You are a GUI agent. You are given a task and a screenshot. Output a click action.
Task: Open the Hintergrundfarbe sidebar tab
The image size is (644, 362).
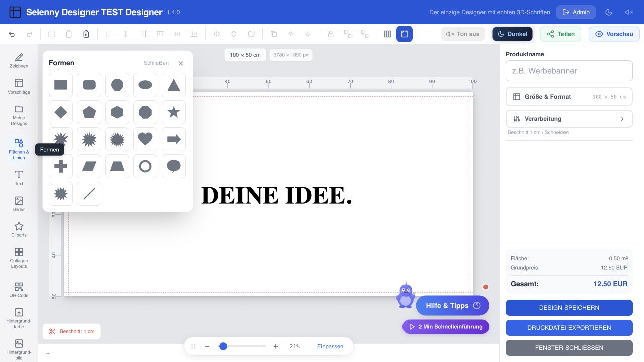tap(19, 318)
